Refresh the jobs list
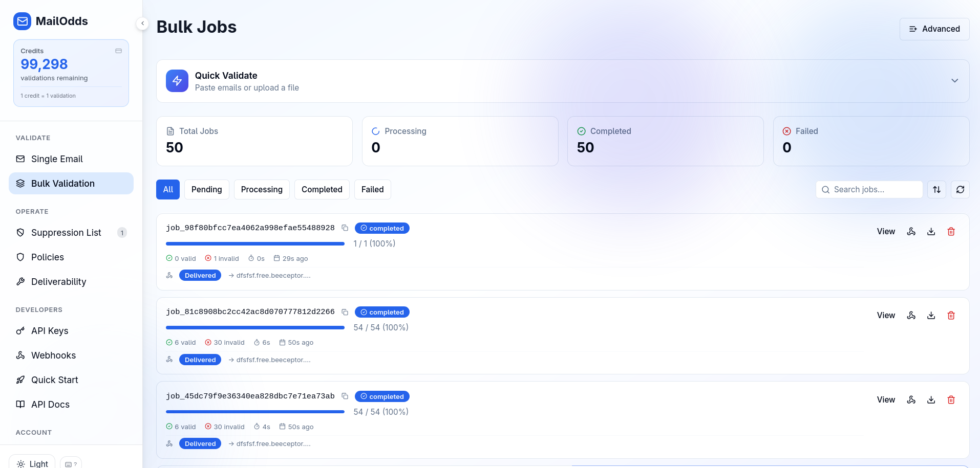 coord(960,189)
